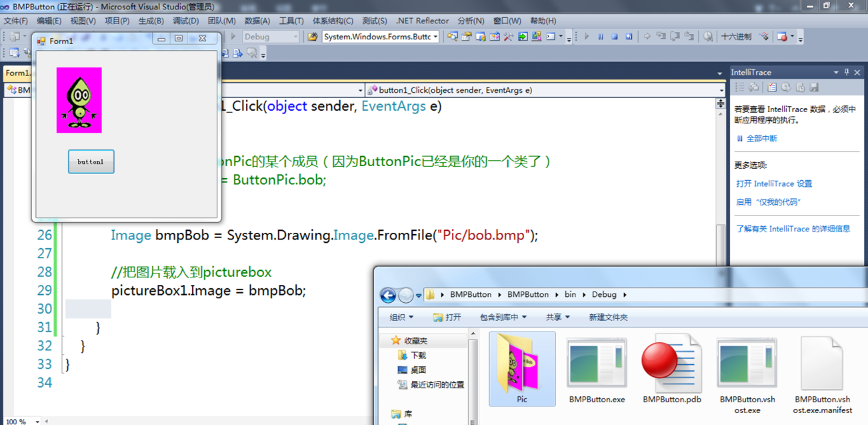Viewport: 868px width, 425px height.
Task: Open IntelliTrace settings checklist icon
Action: pyautogui.click(x=772, y=87)
